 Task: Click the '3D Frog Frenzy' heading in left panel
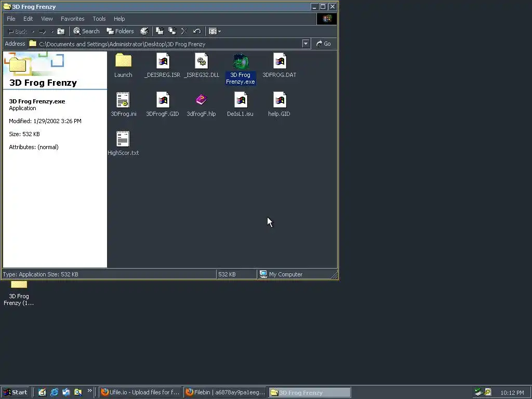[43, 83]
